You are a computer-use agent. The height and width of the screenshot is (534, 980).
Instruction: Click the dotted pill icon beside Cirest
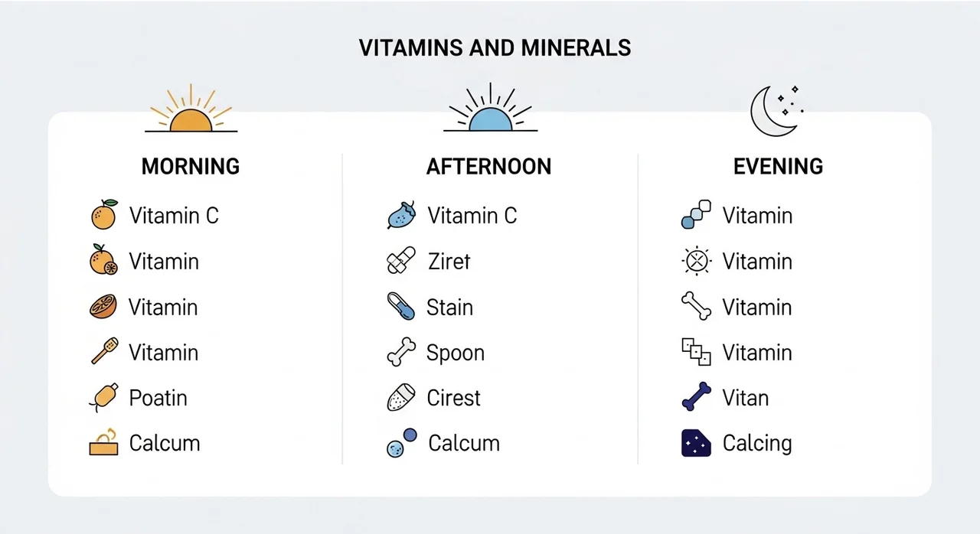tap(401, 398)
